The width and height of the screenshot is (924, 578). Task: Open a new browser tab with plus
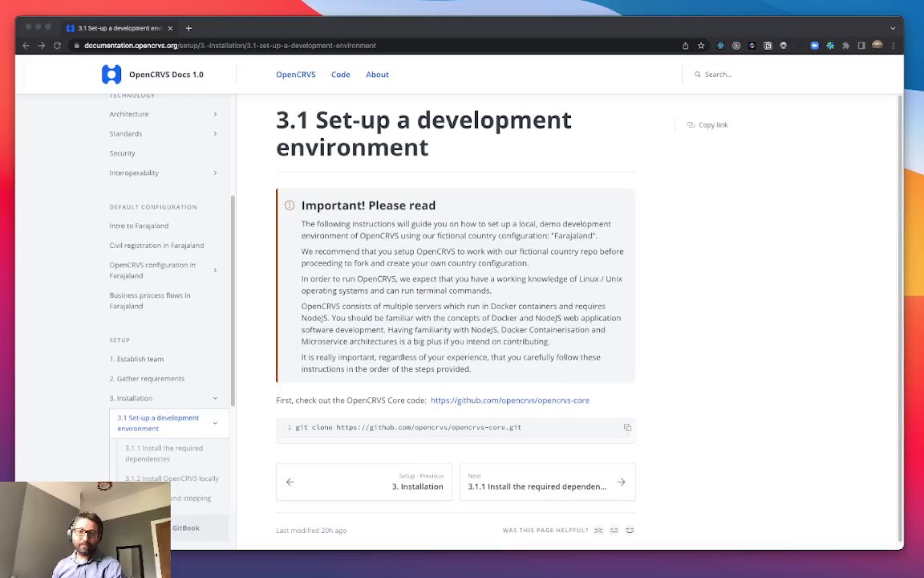(x=188, y=28)
